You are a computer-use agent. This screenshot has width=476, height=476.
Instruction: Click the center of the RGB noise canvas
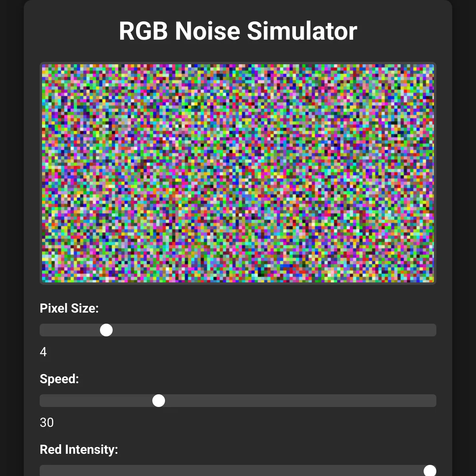(238, 173)
